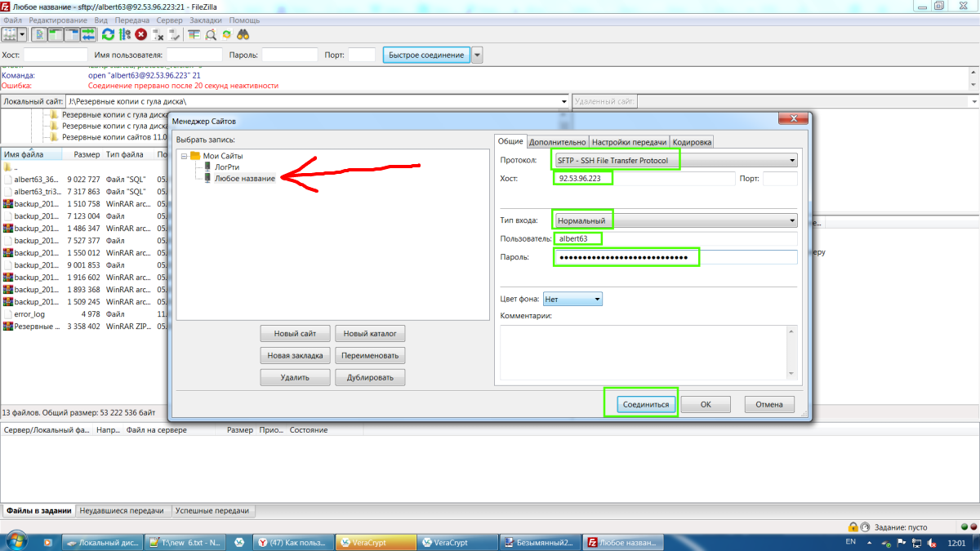
Task: Open the Тип входа dropdown
Action: pyautogui.click(x=791, y=219)
